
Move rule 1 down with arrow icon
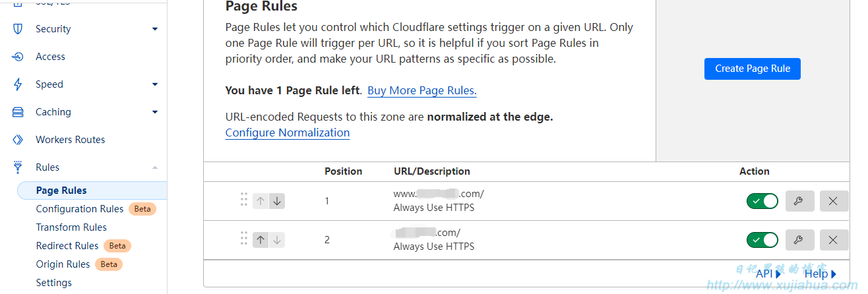coord(277,201)
